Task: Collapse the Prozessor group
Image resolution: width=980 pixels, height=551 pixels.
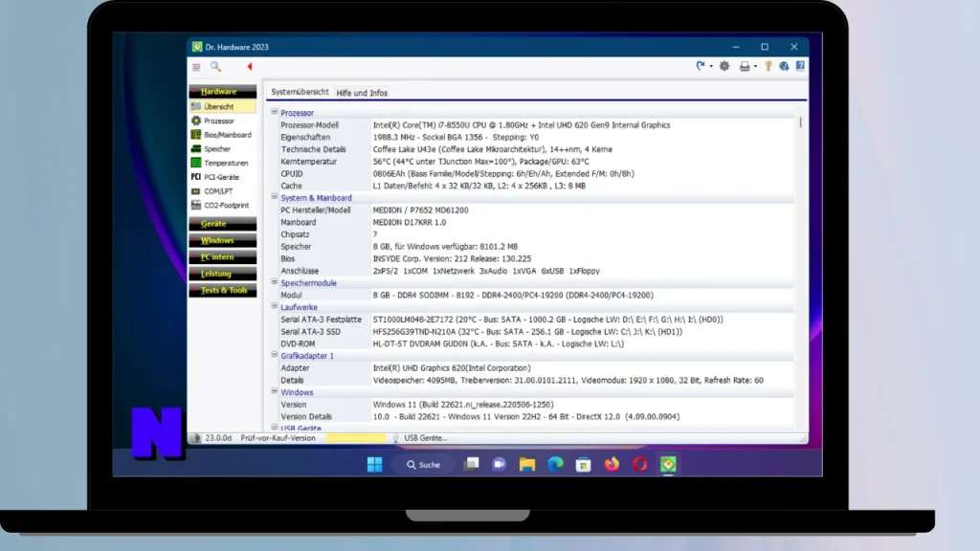Action: (x=275, y=112)
